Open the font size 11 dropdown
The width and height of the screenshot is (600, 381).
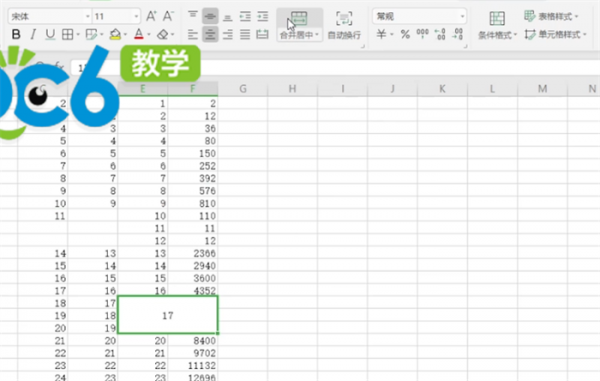(116, 16)
